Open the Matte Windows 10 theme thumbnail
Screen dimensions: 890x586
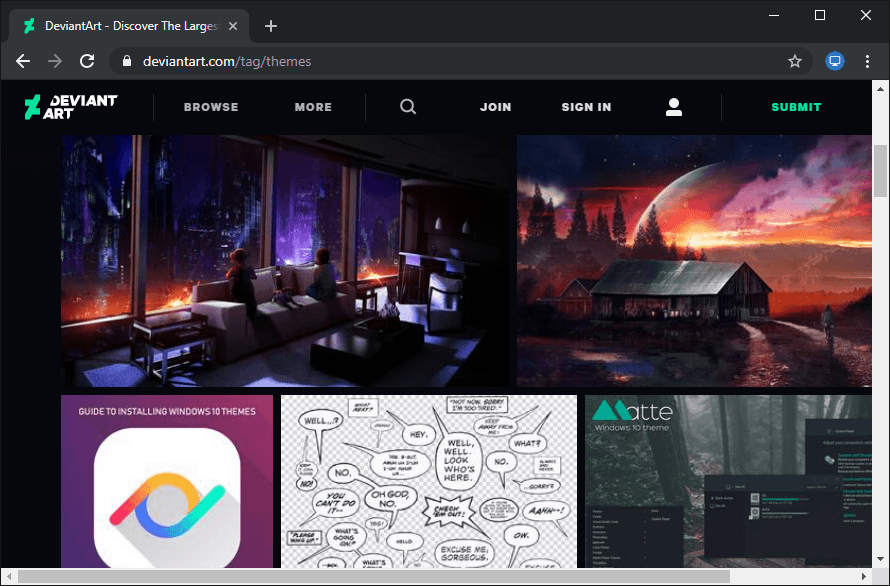click(728, 482)
